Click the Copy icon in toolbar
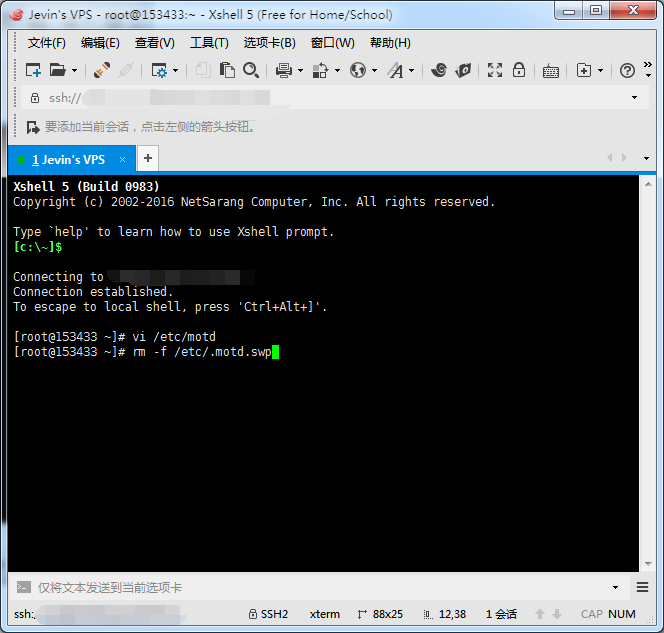The width and height of the screenshot is (664, 633). click(x=203, y=70)
